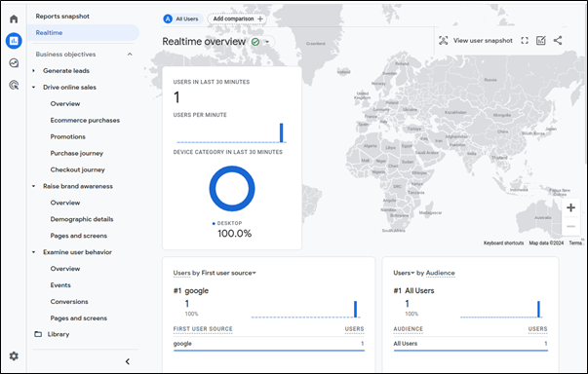The image size is (588, 374).
Task: Open Ecommerce purchases report
Action: tap(85, 120)
